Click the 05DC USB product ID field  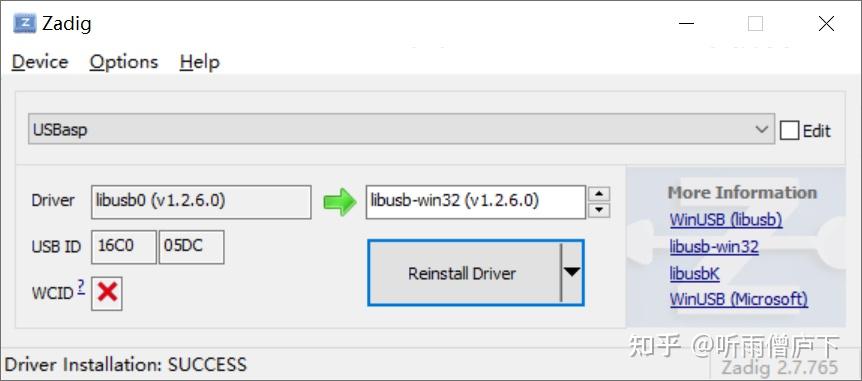[x=191, y=247]
